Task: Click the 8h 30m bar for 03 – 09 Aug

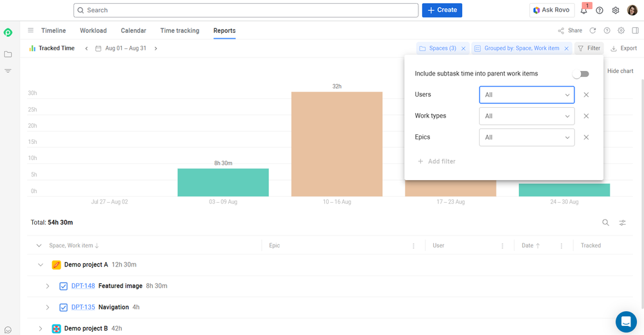Action: [x=223, y=183]
